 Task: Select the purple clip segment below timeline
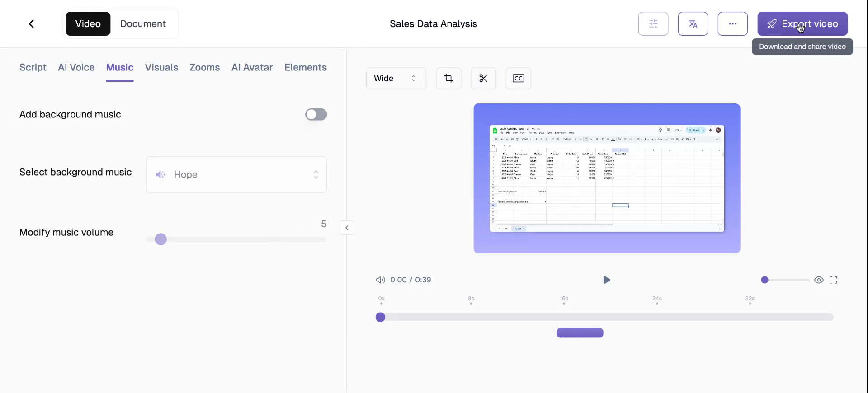(x=580, y=333)
